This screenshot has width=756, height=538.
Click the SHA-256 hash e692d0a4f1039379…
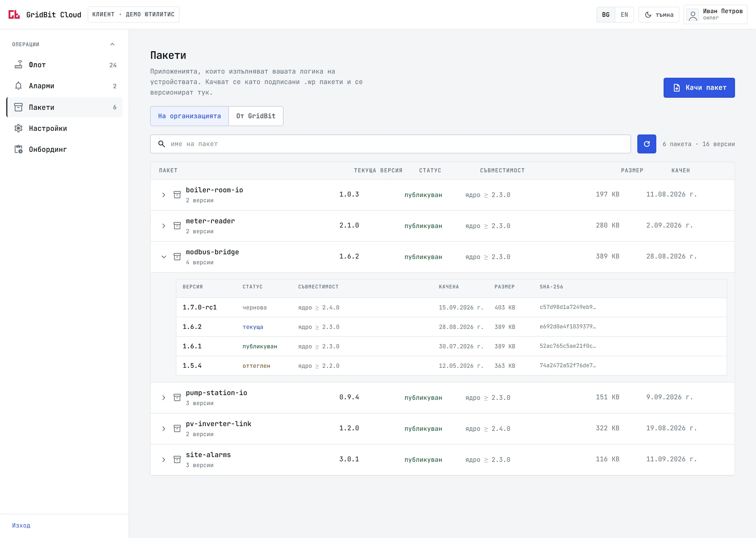pyautogui.click(x=568, y=327)
